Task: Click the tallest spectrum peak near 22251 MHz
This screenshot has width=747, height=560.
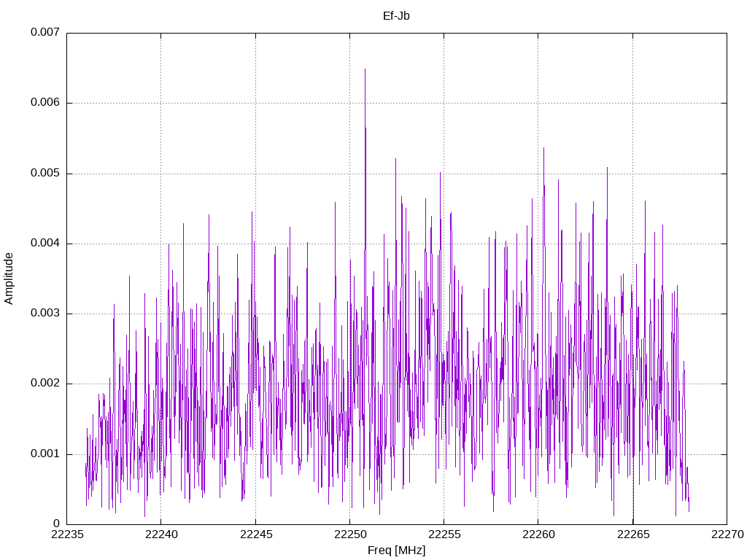Action: coord(365,69)
